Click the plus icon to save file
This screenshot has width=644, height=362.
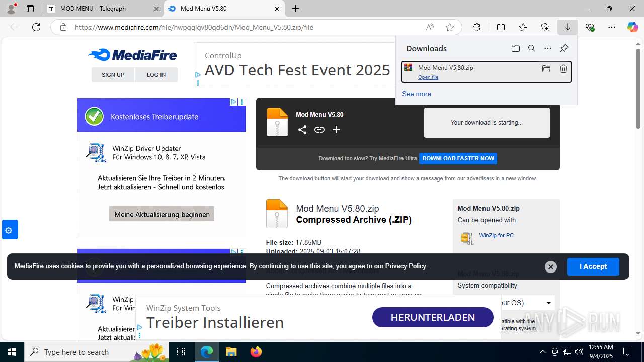[x=337, y=130]
